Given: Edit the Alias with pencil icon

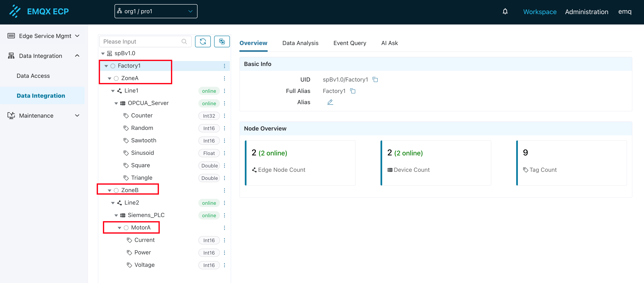Looking at the screenshot, I should tap(330, 102).
